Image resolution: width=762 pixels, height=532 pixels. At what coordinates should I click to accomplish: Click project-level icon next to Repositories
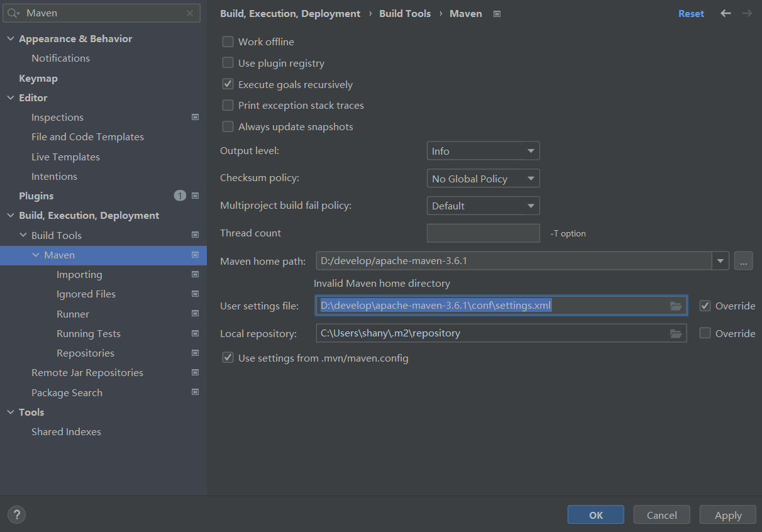click(195, 353)
